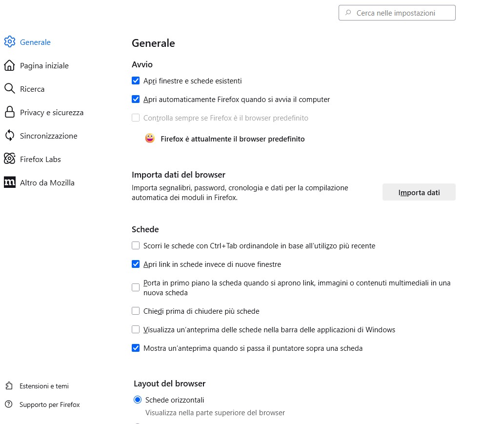Click the Altro da Mozilla logo icon
The width and height of the screenshot is (504, 424).
point(9,182)
